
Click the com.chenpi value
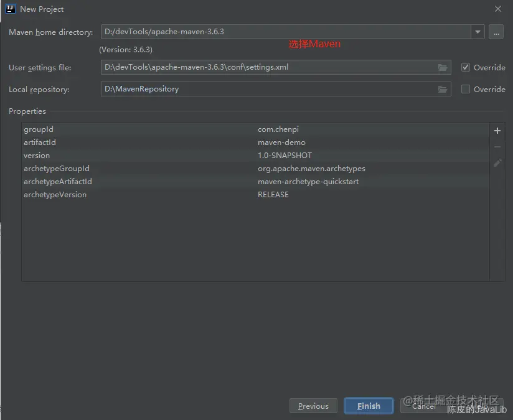click(x=278, y=129)
